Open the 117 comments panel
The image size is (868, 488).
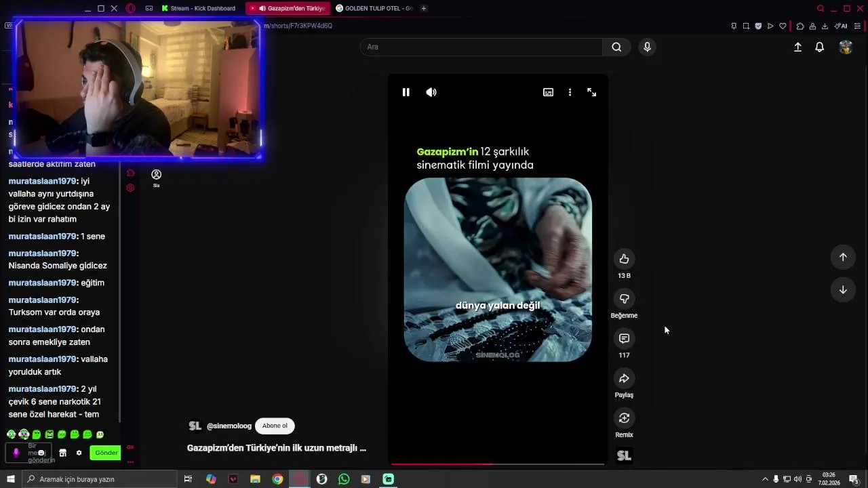pyautogui.click(x=624, y=338)
